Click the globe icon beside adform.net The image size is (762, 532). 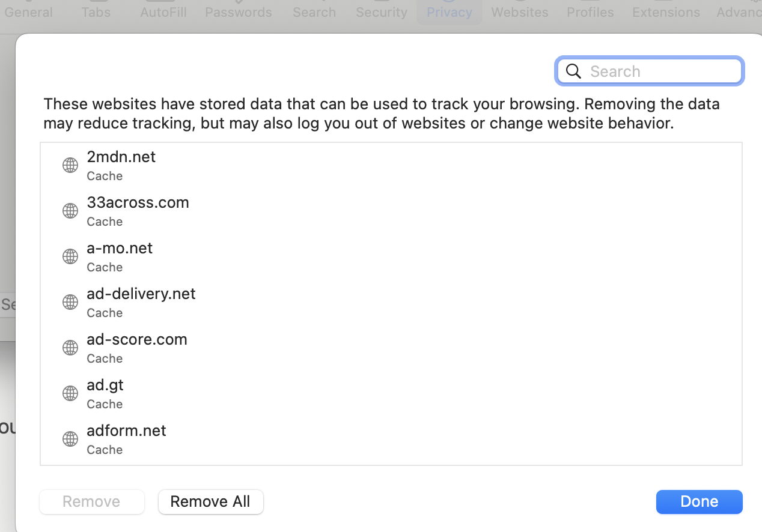tap(70, 439)
